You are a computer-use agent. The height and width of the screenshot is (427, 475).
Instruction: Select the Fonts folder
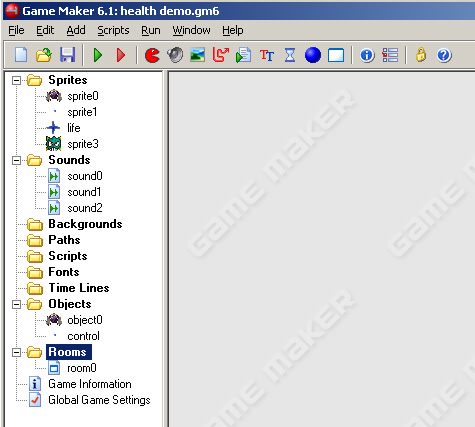point(64,272)
